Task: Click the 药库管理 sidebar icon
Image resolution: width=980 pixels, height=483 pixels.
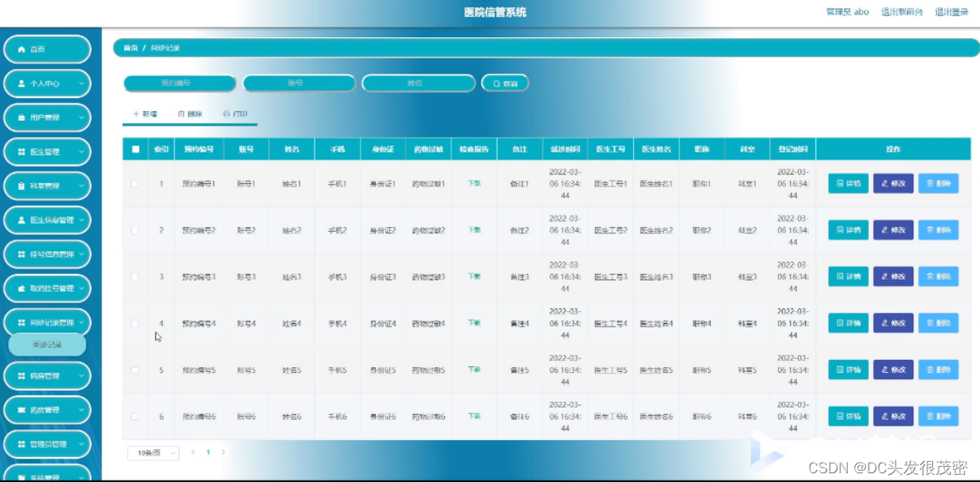Action: point(22,410)
